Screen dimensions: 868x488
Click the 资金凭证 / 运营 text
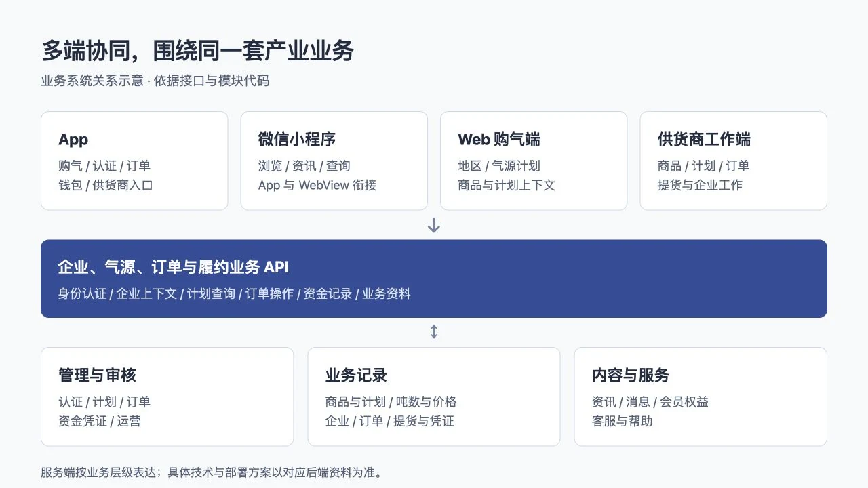click(100, 421)
